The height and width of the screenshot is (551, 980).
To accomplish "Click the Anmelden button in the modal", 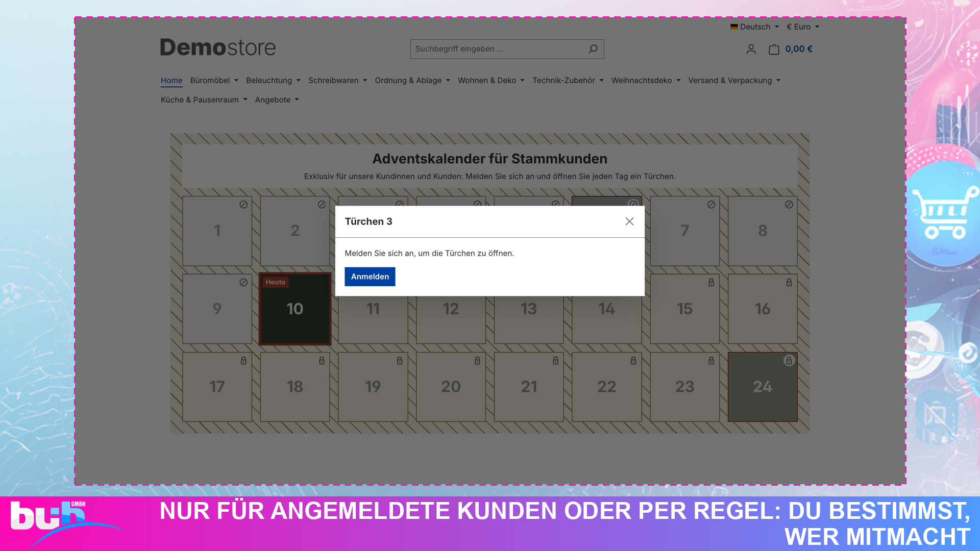I will tap(370, 277).
